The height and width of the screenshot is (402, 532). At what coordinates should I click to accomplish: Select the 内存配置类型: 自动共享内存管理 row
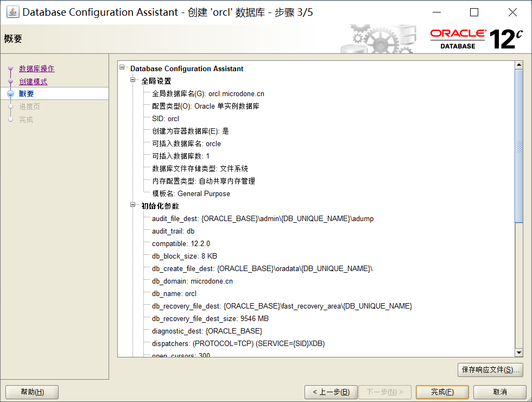204,181
